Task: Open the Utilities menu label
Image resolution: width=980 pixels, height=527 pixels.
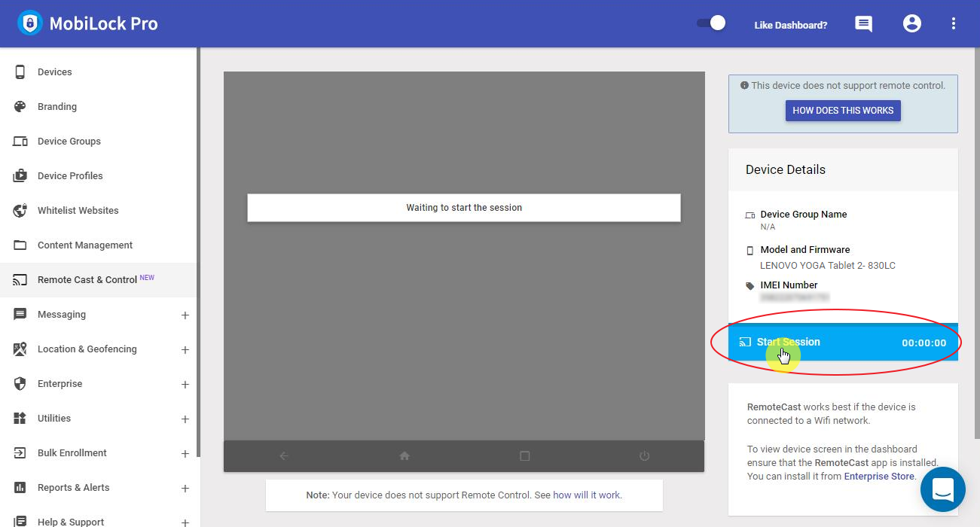Action: (x=54, y=419)
